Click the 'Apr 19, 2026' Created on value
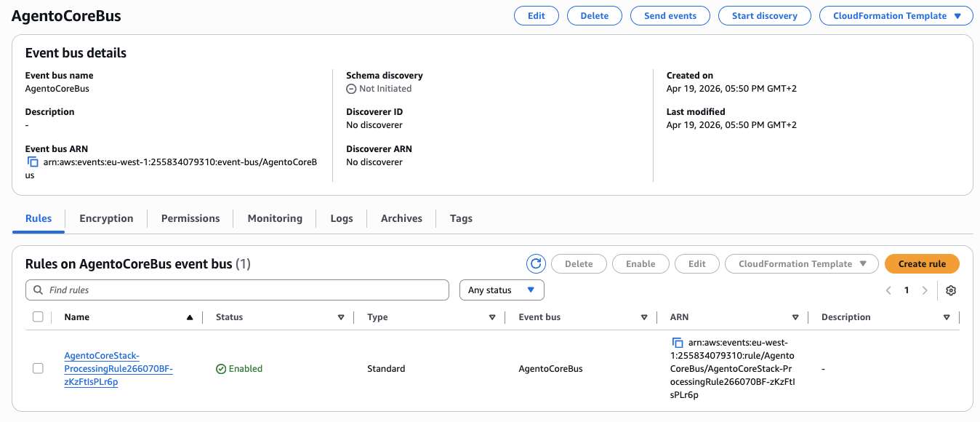This screenshot has width=980, height=422. tap(731, 89)
